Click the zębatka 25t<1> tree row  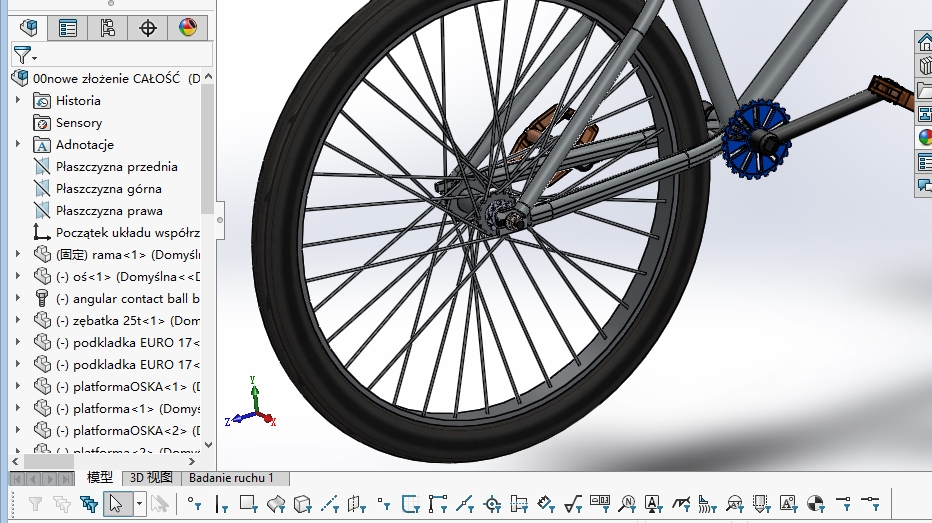click(x=116, y=320)
